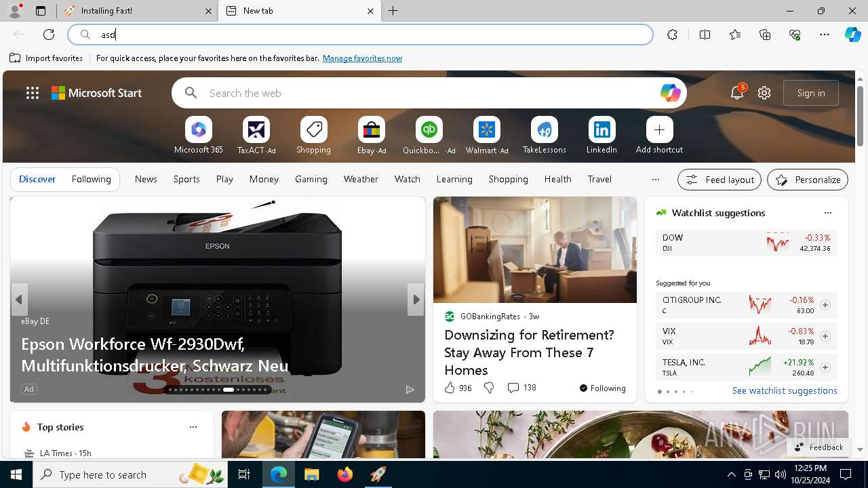Open the Collections icon
Viewport: 868px width, 488px height.
(x=765, y=35)
